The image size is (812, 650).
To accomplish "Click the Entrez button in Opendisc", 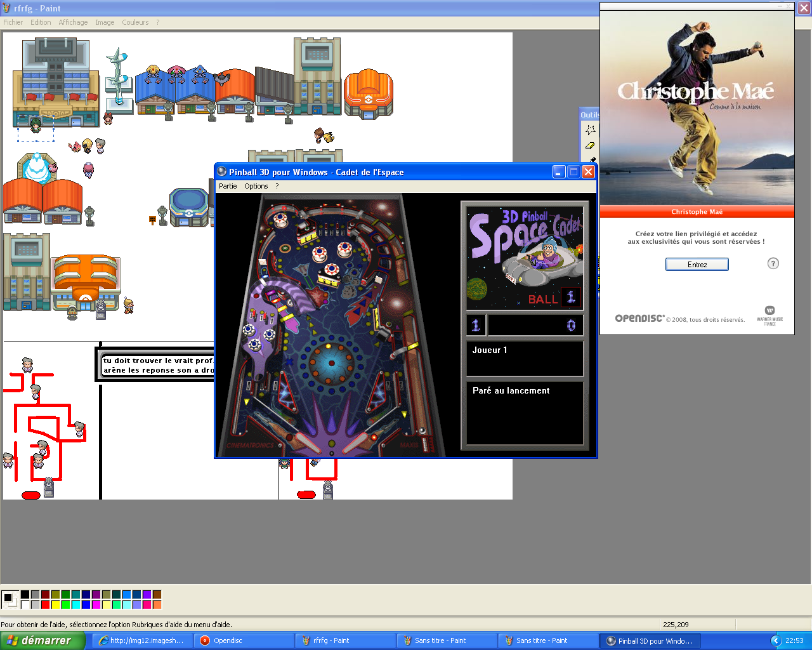I will (697, 265).
